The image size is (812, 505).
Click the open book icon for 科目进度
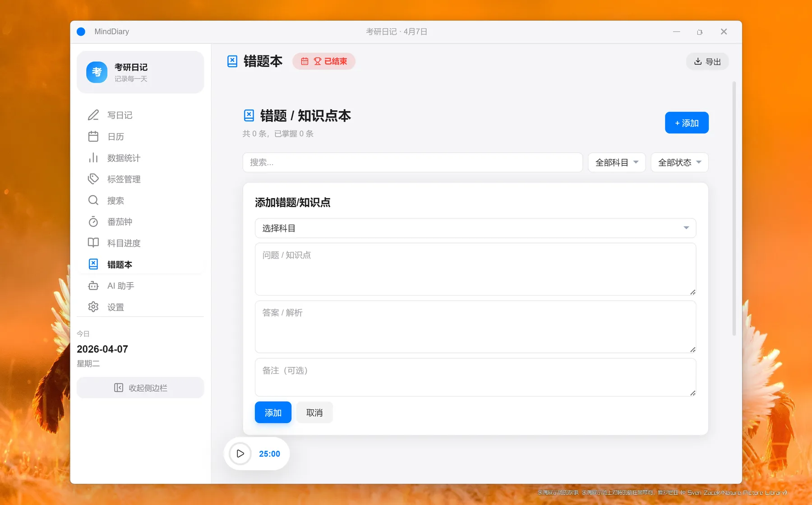tap(93, 243)
